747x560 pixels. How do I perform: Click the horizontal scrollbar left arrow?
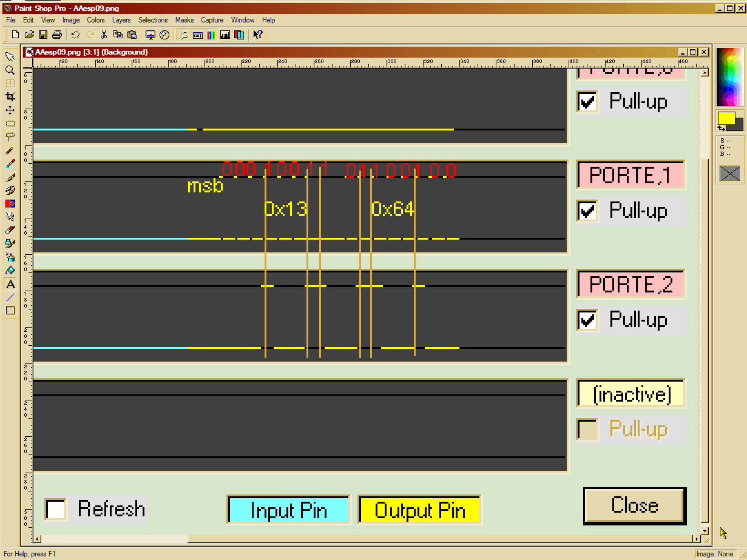pos(37,539)
